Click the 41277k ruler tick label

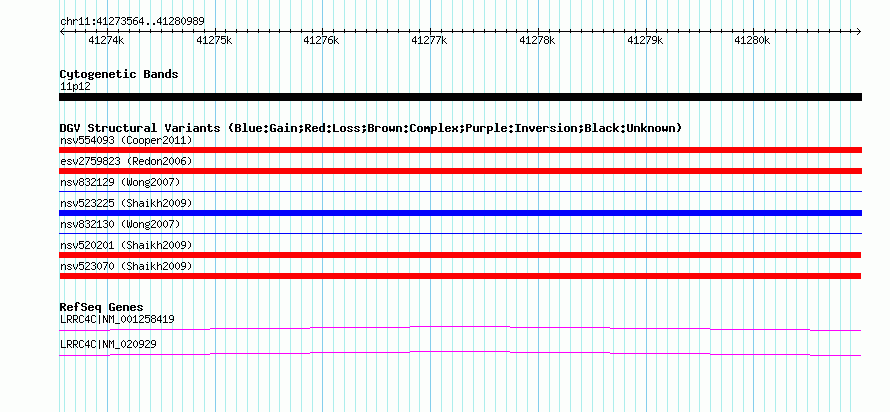(x=429, y=40)
